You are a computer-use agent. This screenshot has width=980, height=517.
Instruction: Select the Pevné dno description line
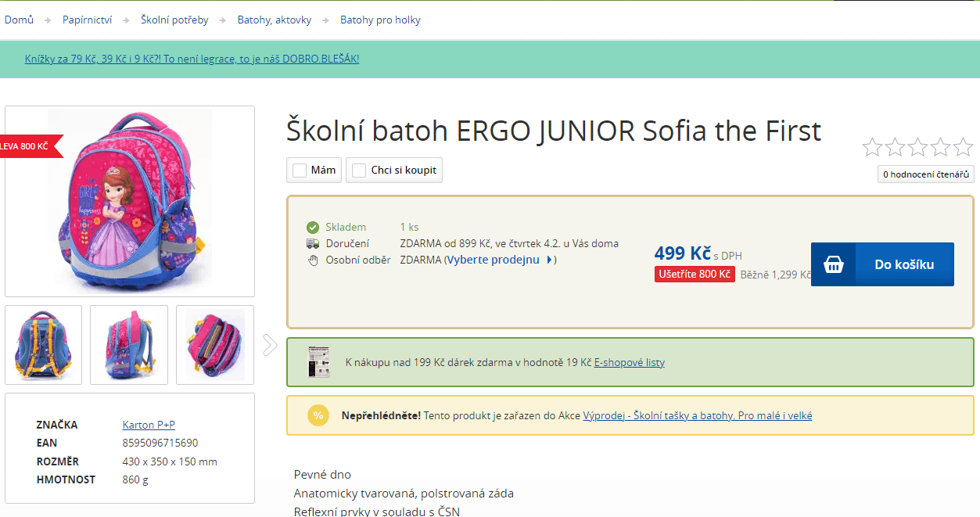[x=322, y=474]
